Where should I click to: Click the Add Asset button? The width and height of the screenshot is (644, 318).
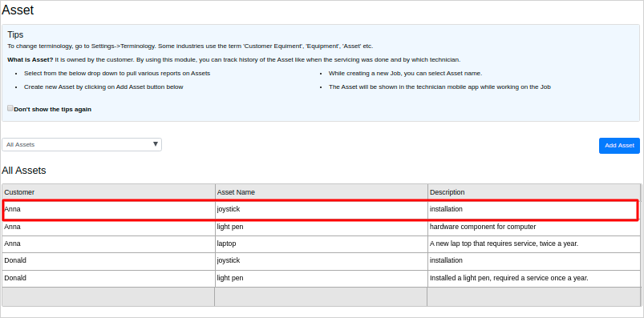pyautogui.click(x=619, y=146)
